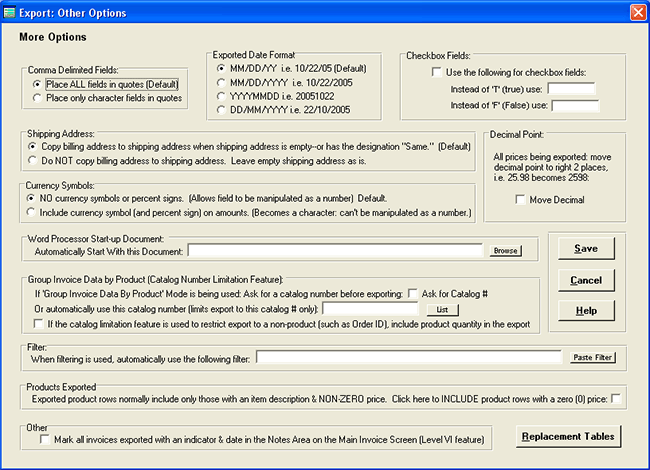The image size is (650, 470).
Task: Enable mark all invoices exported checkbox
Action: (x=44, y=438)
